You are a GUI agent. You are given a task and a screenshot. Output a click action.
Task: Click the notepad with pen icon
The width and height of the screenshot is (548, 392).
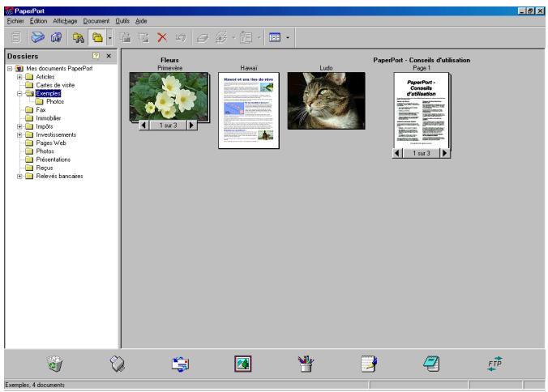[369, 364]
